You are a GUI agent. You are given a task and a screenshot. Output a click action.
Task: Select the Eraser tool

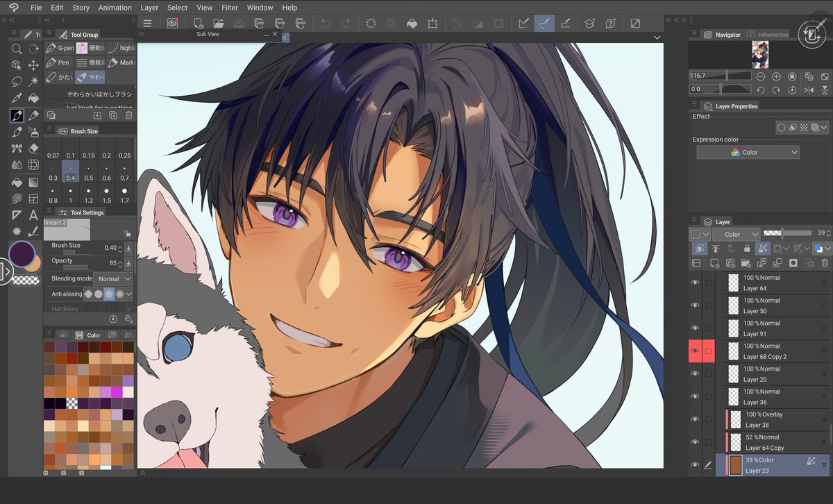33,149
